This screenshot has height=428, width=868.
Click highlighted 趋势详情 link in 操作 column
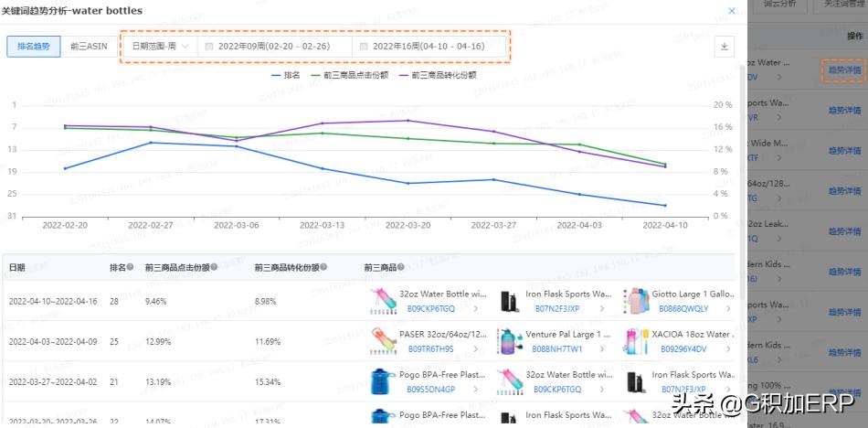click(843, 70)
